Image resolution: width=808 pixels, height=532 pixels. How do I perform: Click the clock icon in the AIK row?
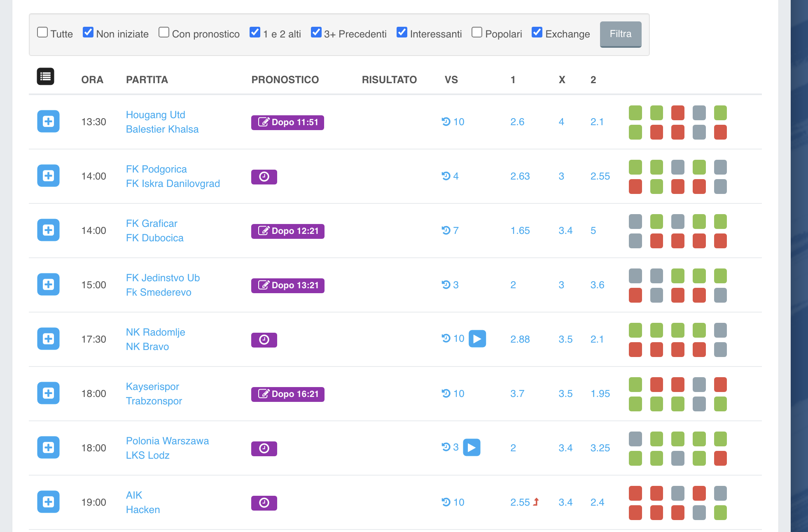click(264, 503)
